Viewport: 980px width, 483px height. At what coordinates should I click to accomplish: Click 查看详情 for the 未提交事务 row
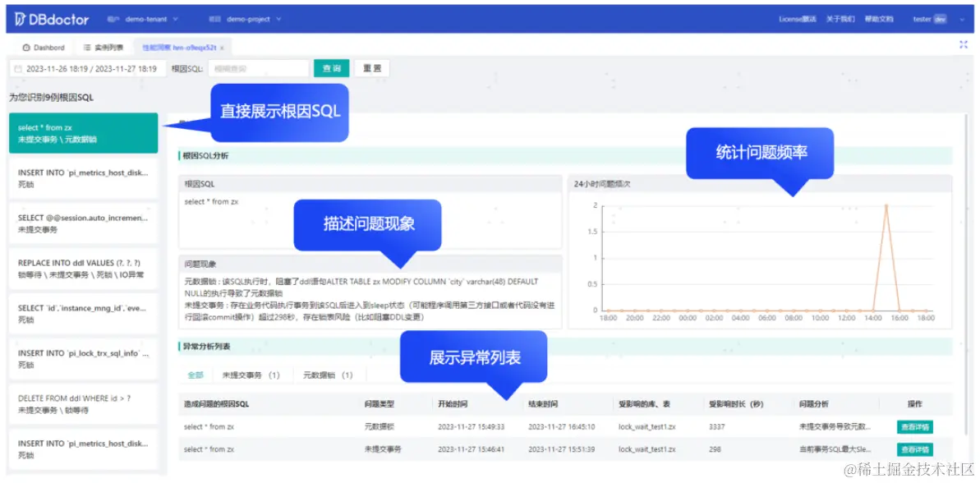pyautogui.click(x=915, y=449)
